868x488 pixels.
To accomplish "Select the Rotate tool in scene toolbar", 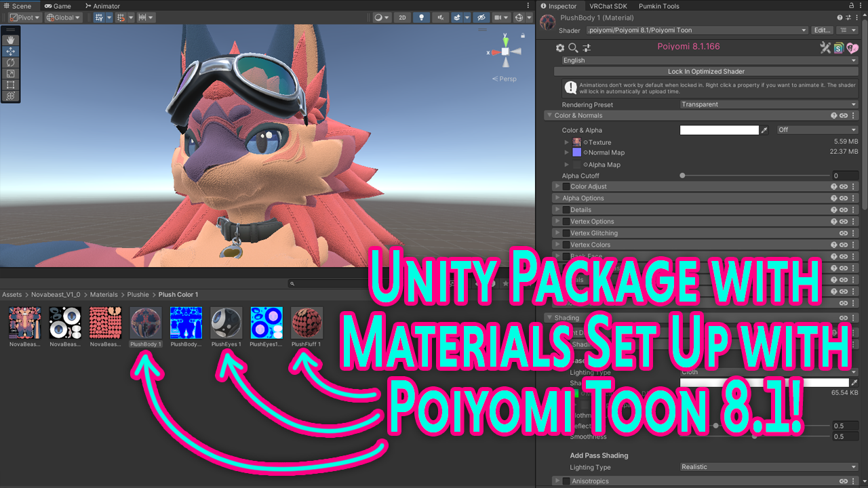I will 10,62.
